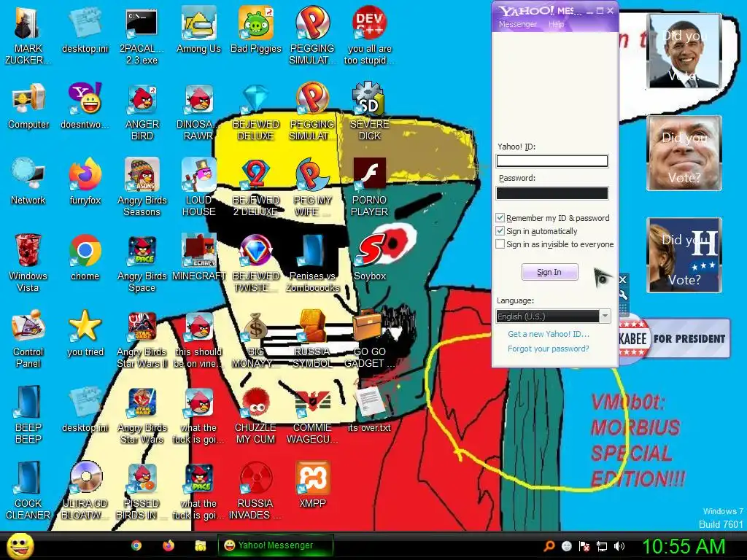Click 'Forgot your password?' link

549,349
